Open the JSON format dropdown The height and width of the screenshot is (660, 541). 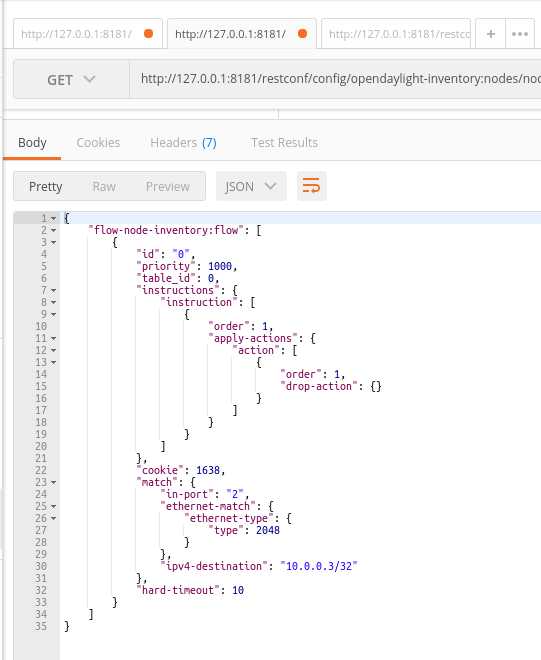pyautogui.click(x=251, y=186)
